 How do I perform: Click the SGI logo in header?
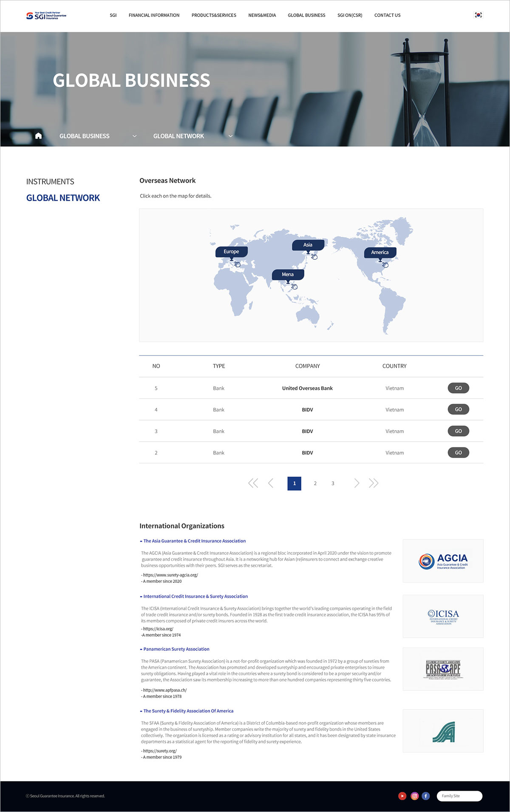(x=46, y=16)
